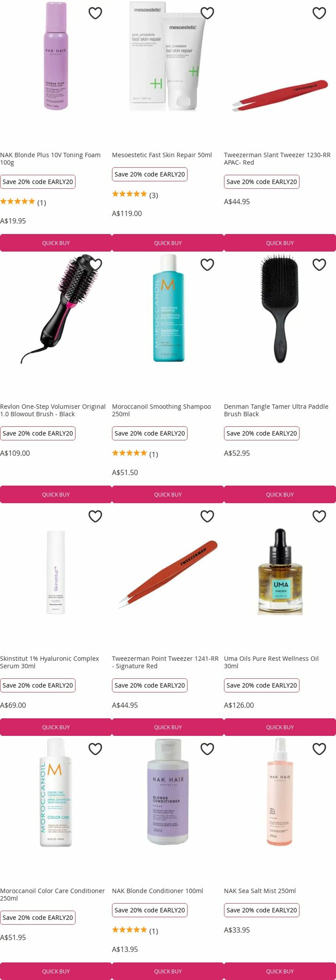Add NAK Blonde Plus Toning Foam to wishlist
Screen dimensions: 336x980
(95, 13)
